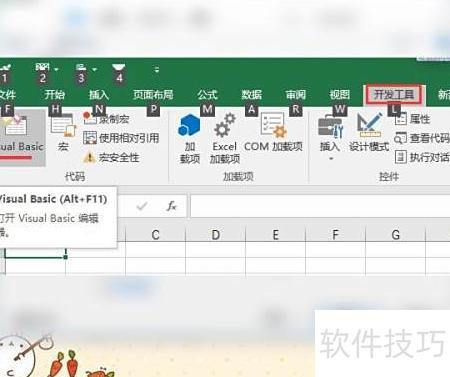Expand quick access item 2 dropdown arrow
Viewport: 450px width, 377px height.
(x=56, y=69)
